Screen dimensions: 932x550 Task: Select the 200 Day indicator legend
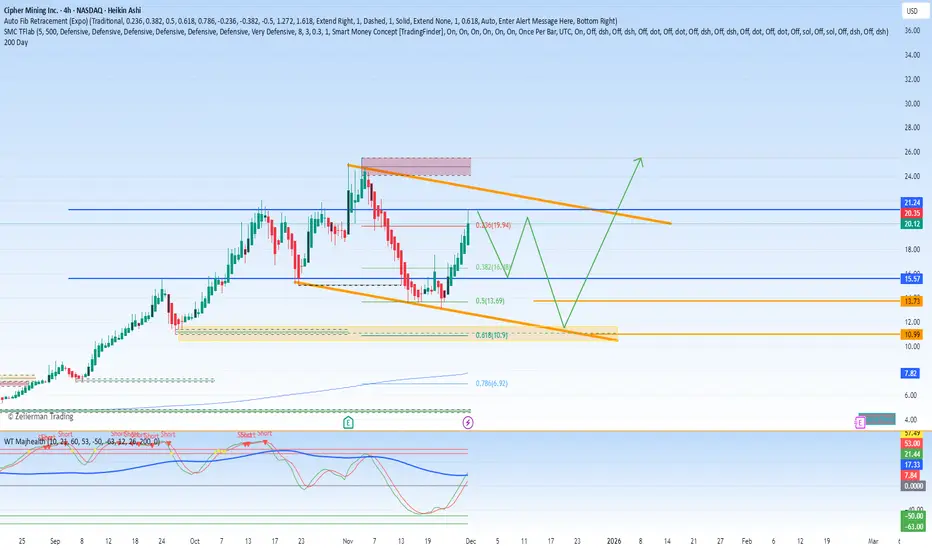pyautogui.click(x=16, y=42)
